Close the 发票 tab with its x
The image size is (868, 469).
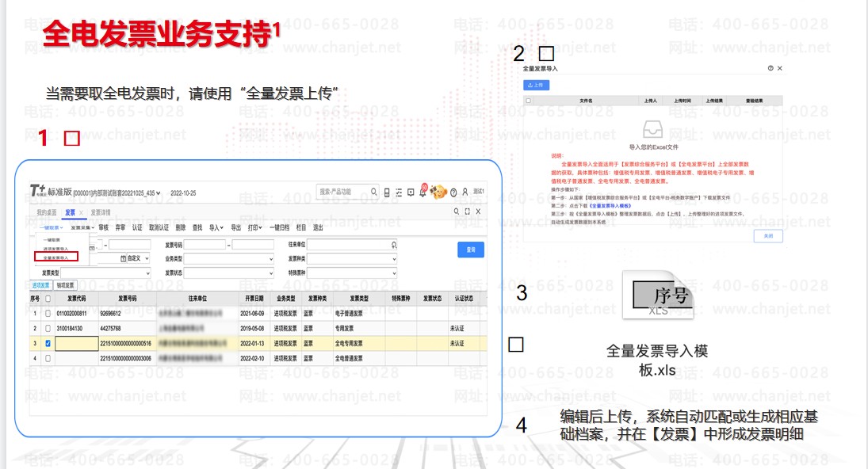pyautogui.click(x=81, y=212)
